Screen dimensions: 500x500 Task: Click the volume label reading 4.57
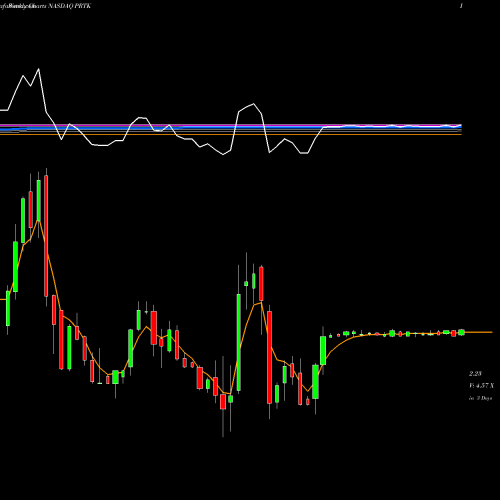click(x=481, y=386)
